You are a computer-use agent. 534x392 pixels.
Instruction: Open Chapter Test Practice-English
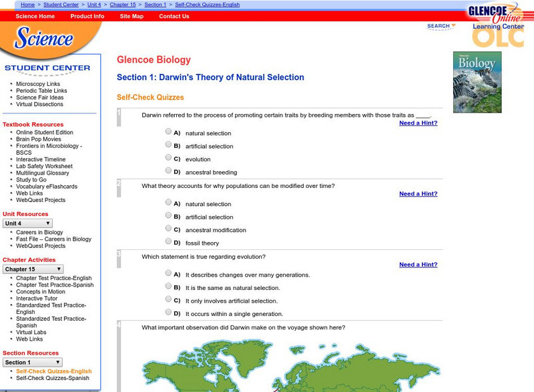(54, 278)
